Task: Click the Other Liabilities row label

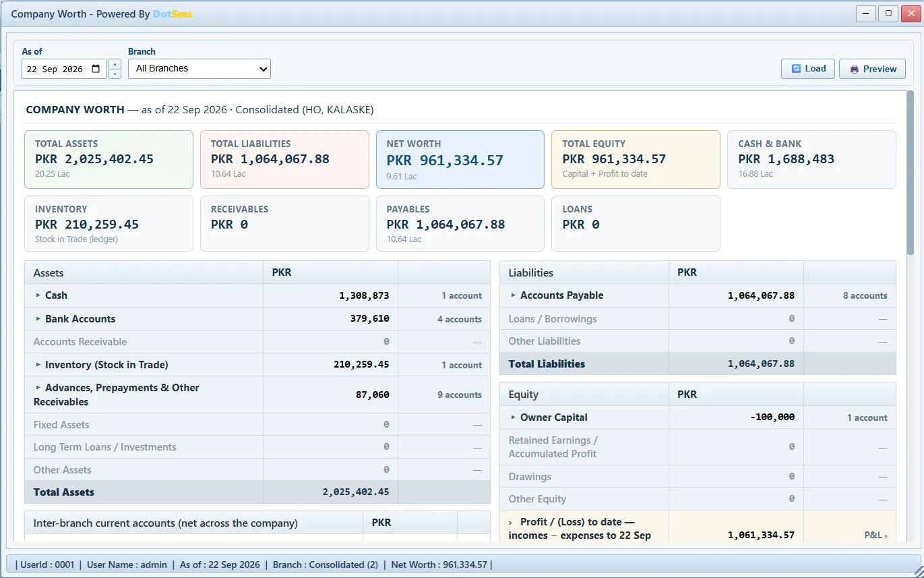Action: (x=545, y=341)
